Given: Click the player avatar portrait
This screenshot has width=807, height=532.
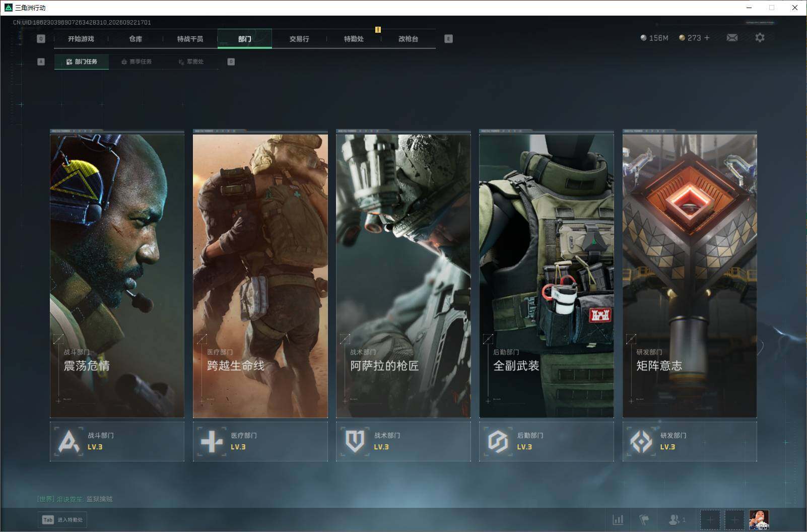Looking at the screenshot, I should click(759, 519).
